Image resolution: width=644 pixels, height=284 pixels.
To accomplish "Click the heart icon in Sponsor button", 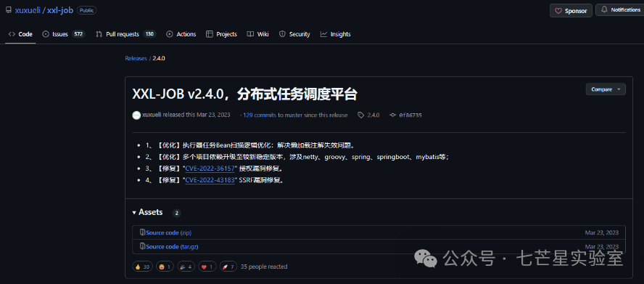I will [558, 11].
